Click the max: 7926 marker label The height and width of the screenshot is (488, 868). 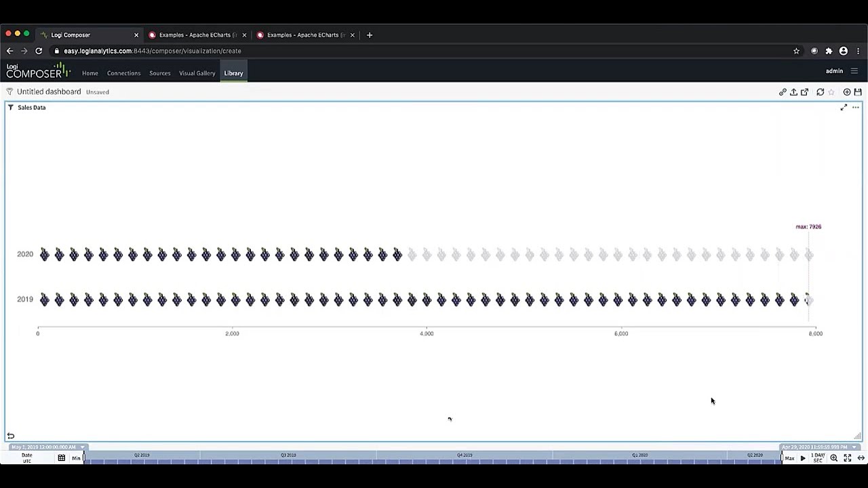click(808, 227)
